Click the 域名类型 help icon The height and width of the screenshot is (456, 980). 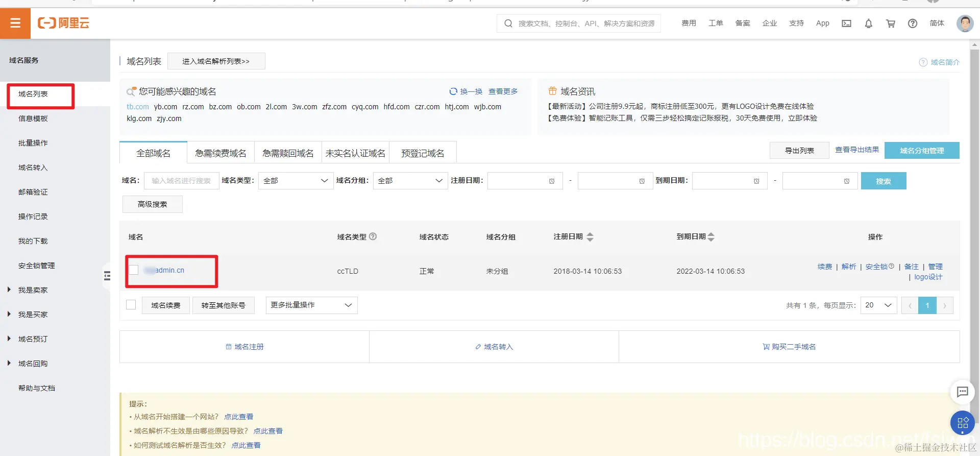(373, 236)
